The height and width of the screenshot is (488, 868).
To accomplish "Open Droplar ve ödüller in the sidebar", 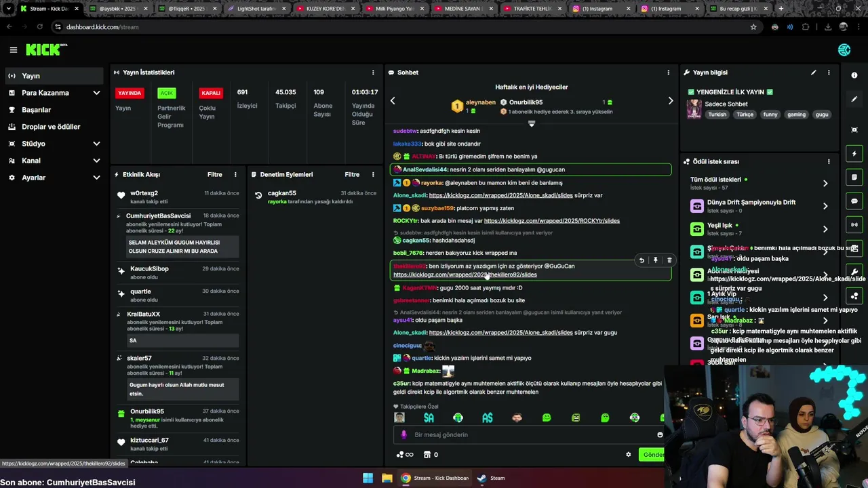I will coord(51,127).
